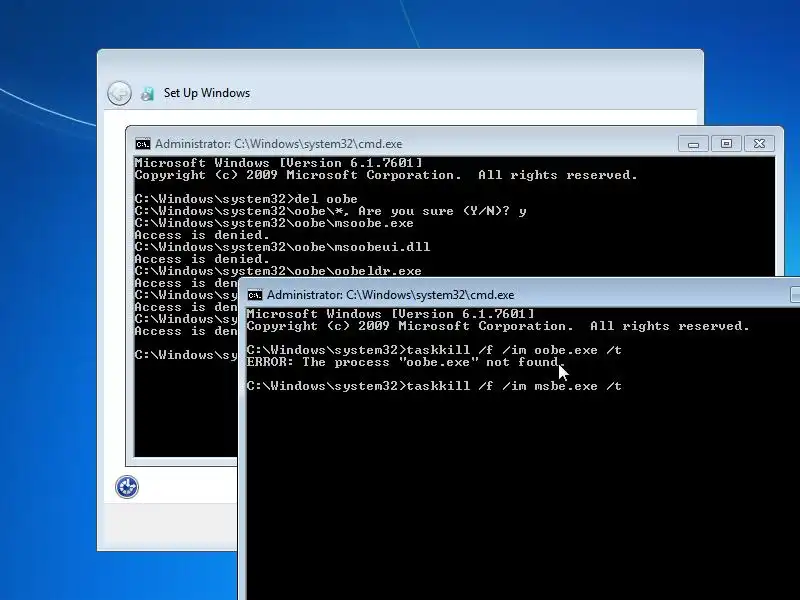The height and width of the screenshot is (600, 800).
Task: Click the msoobe.exe path line
Action: (274, 223)
